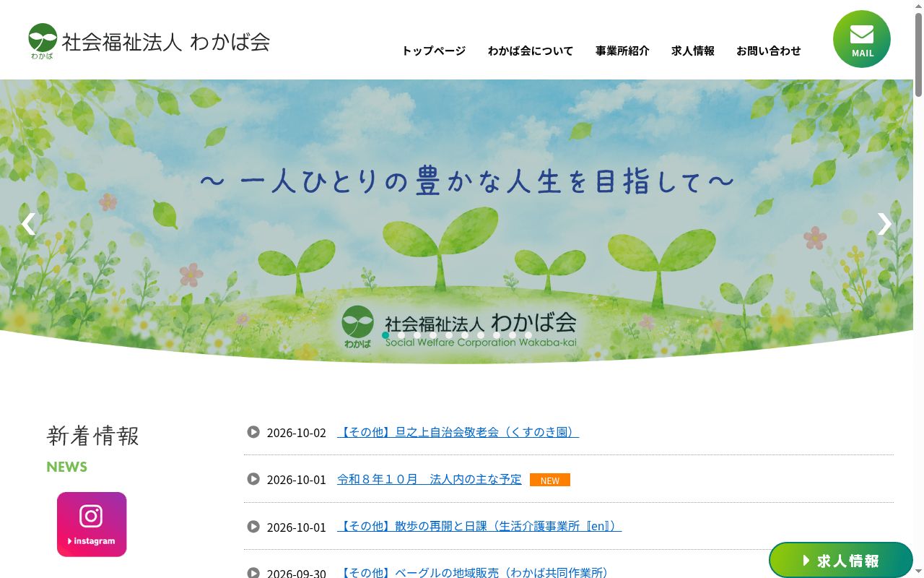Select the last carousel pagination dot
Screen dimensions: 924x578
tap(528, 335)
